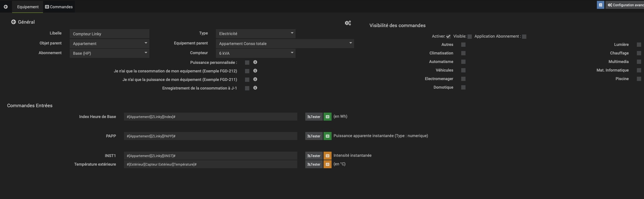Click orange list icon for INST1 row
The image size is (644, 199).
tap(327, 156)
